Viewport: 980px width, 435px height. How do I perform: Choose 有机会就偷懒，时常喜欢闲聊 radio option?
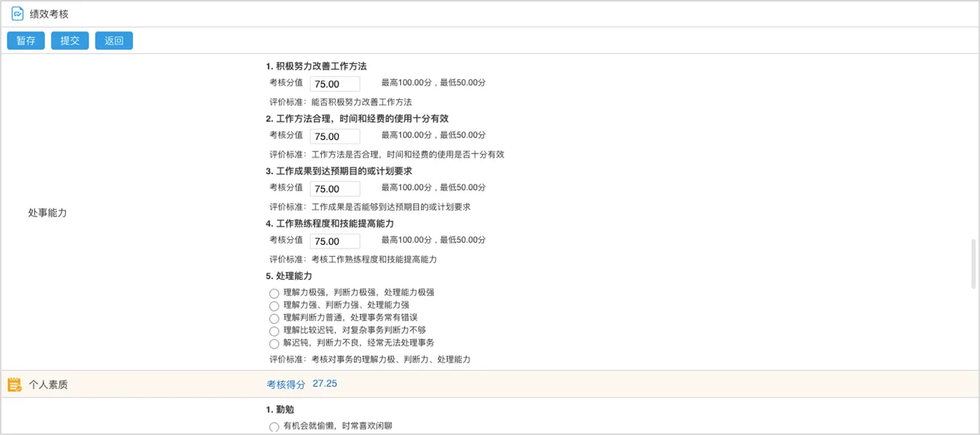[274, 427]
